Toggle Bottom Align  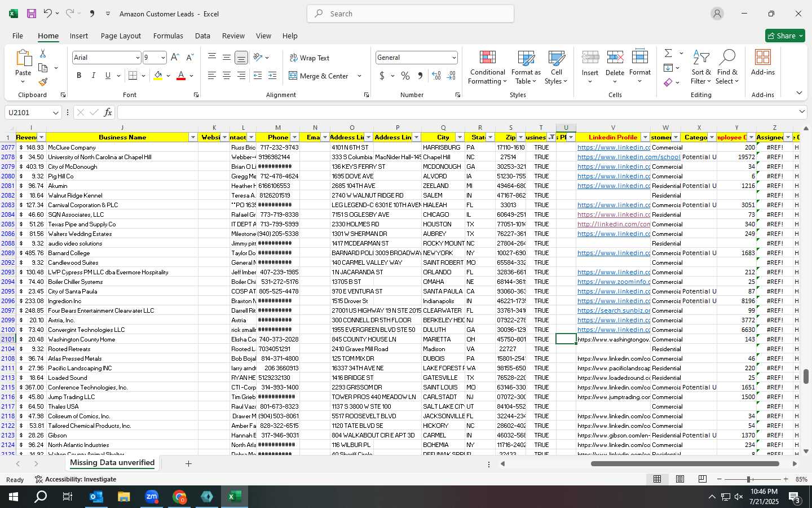[241, 57]
